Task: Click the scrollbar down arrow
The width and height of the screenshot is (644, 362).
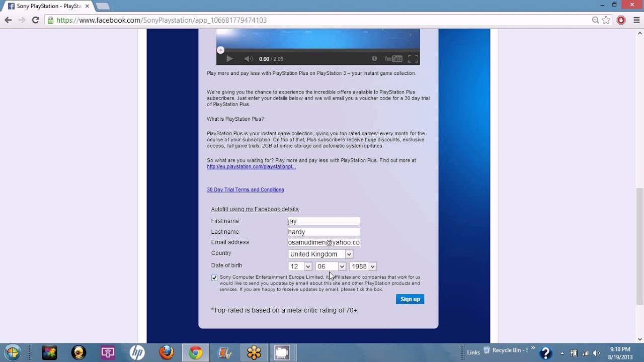Action: [x=639, y=339]
